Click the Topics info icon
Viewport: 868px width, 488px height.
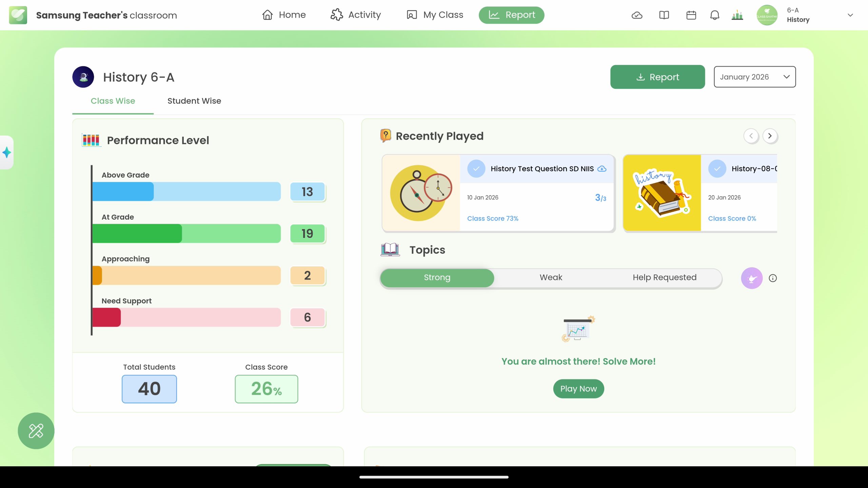pyautogui.click(x=773, y=278)
